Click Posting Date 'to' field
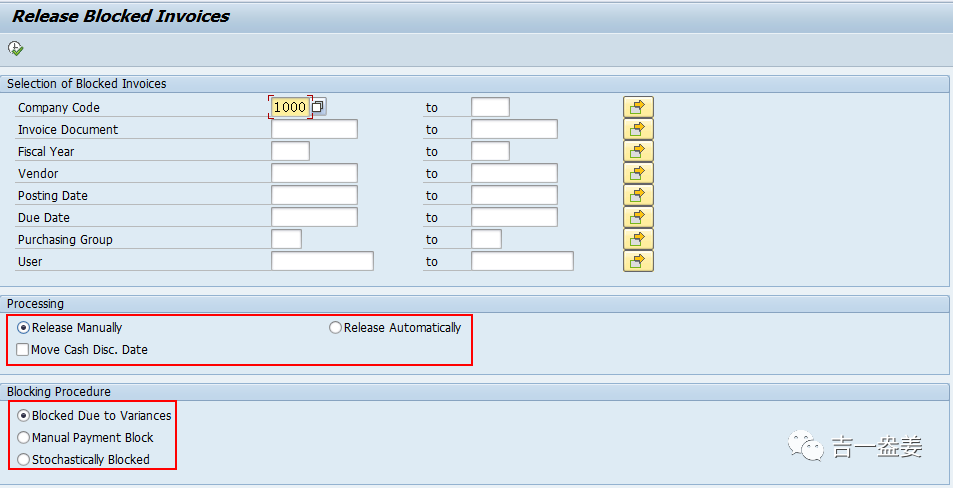Viewport: 953px width, 488px height. coord(514,195)
